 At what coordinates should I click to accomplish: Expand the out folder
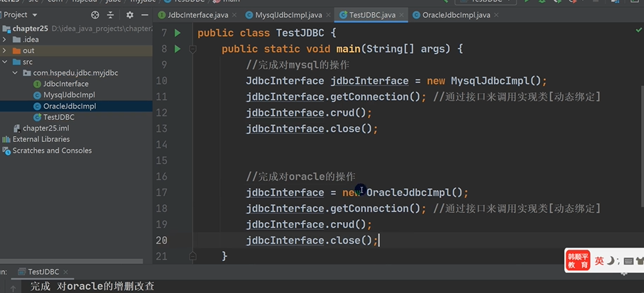tap(4, 51)
